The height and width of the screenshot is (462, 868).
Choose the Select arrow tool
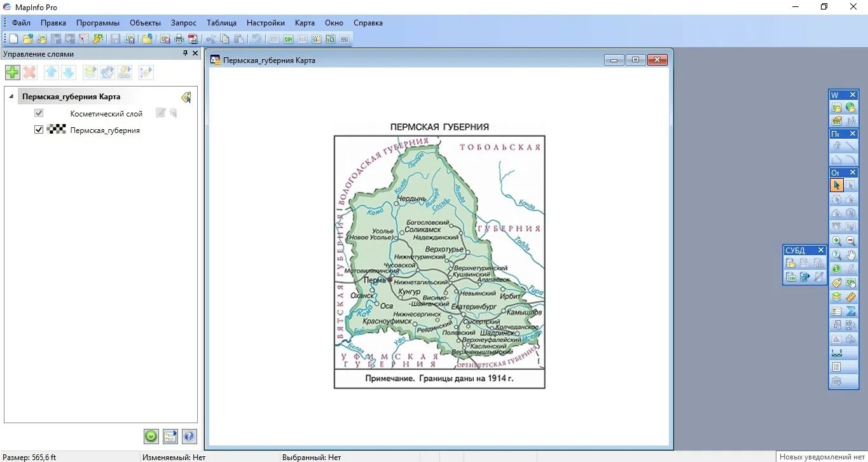(837, 185)
